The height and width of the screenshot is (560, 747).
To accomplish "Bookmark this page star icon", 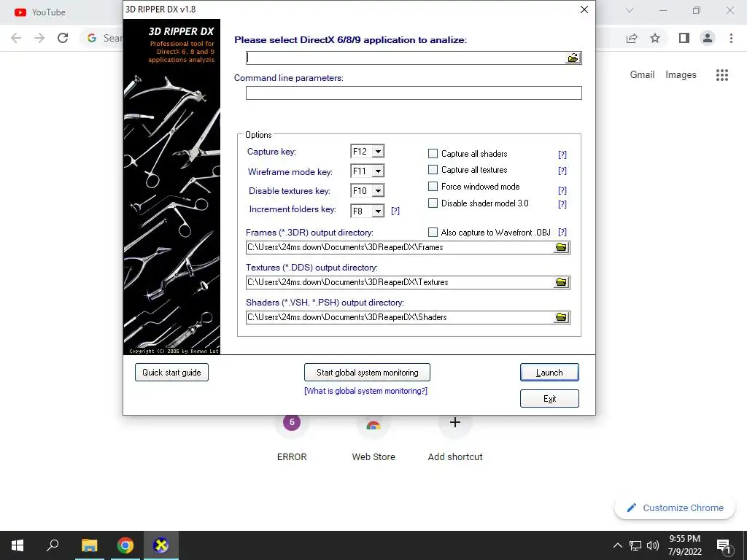I will tap(655, 38).
